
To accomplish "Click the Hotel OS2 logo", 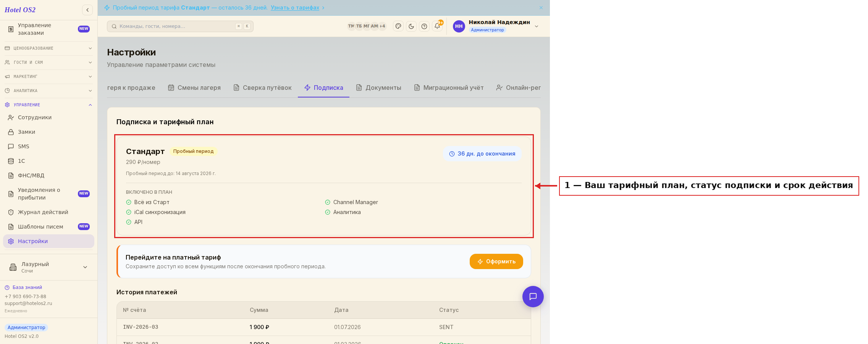I will (x=20, y=10).
